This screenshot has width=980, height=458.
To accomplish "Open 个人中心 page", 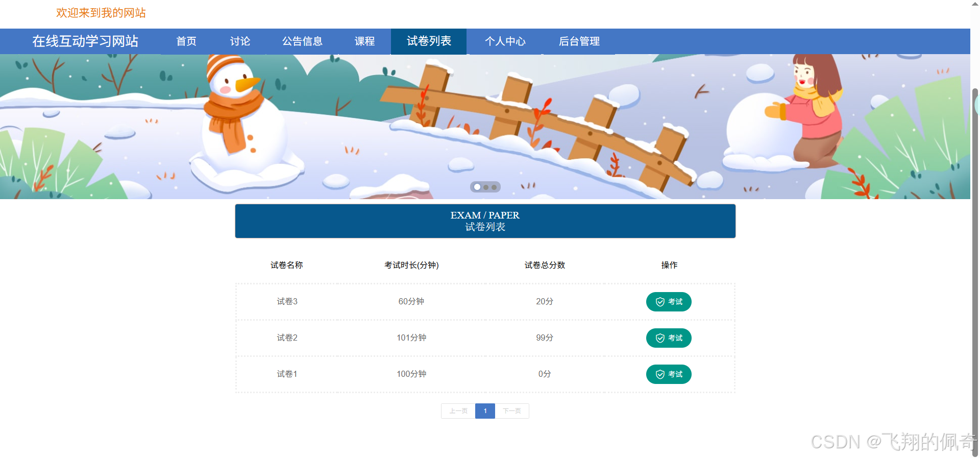I will [x=505, y=41].
